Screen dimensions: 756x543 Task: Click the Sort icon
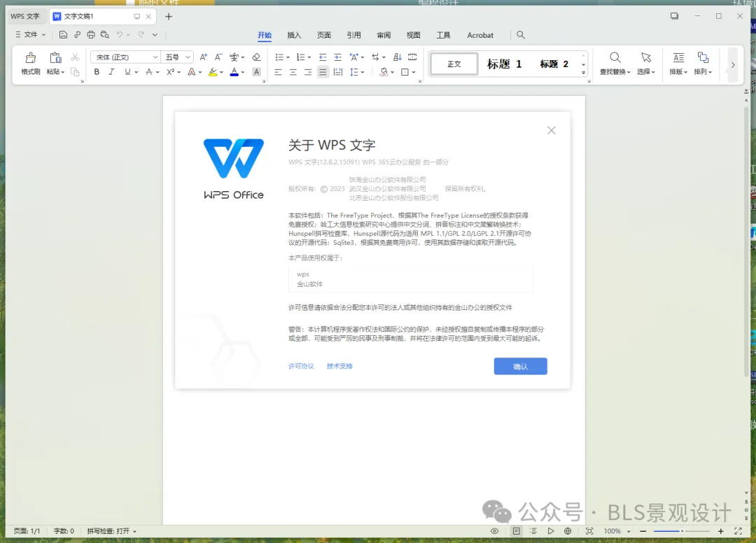(x=398, y=57)
